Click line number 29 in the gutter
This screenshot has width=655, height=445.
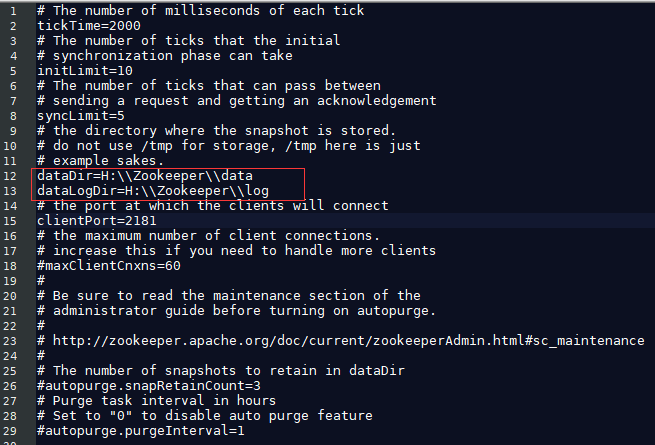(x=10, y=431)
